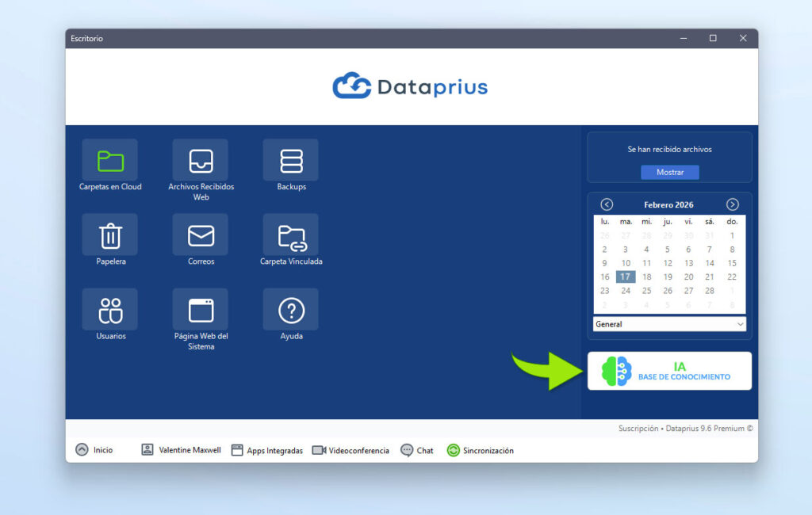Expand the Inicio menu
Viewport: 812px width, 515px height.
(94, 450)
